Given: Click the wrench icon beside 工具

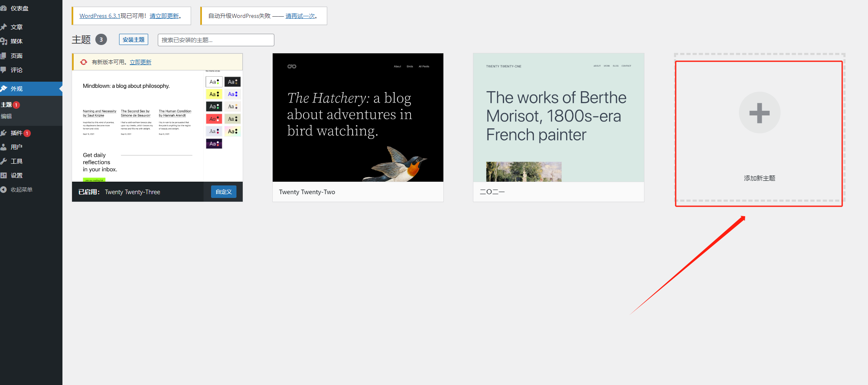Looking at the screenshot, I should pos(3,161).
